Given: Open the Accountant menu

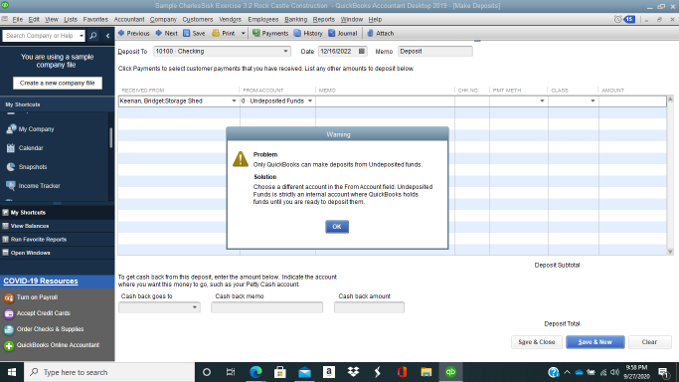Looking at the screenshot, I should [129, 19].
